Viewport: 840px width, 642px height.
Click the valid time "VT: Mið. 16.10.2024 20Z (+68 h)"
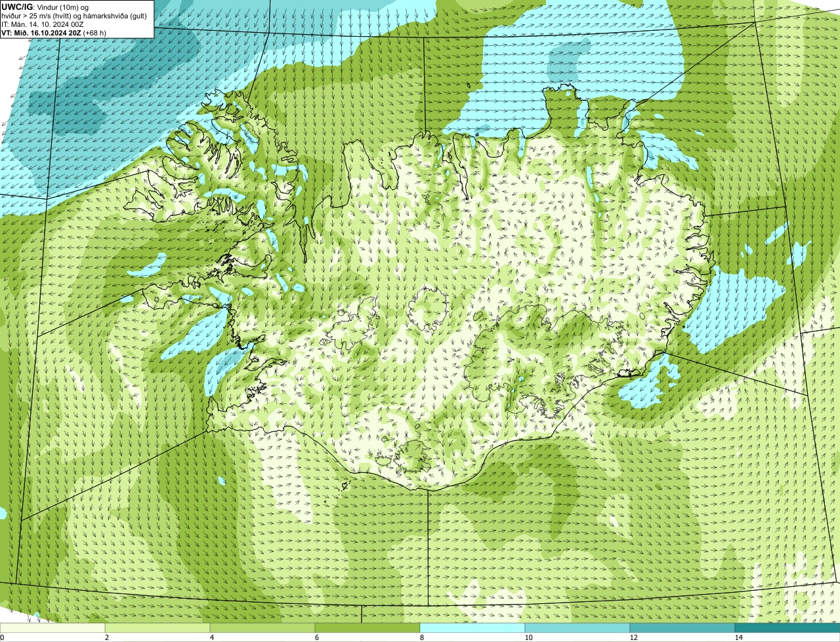[x=54, y=32]
